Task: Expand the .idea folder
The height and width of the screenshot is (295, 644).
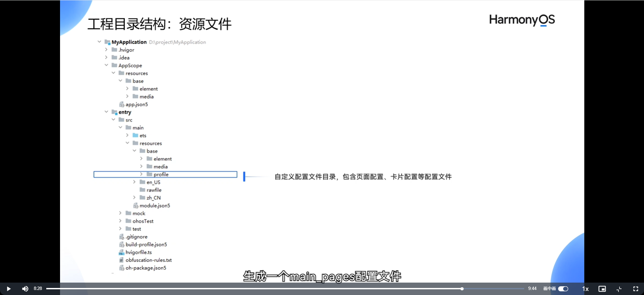Action: click(106, 57)
